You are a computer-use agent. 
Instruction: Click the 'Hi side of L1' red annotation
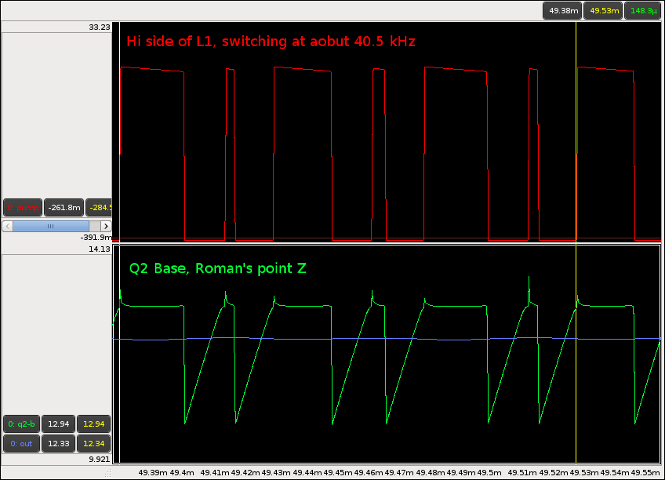[270, 41]
